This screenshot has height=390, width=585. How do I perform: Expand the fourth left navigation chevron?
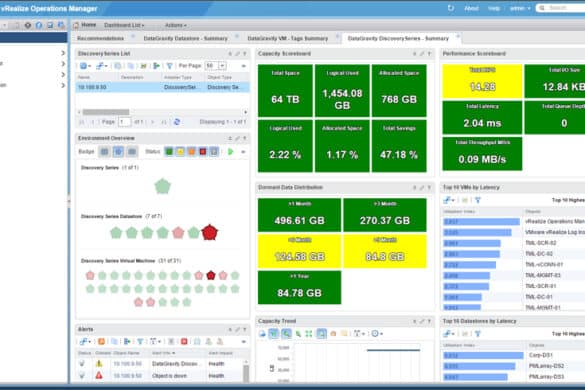click(x=63, y=85)
